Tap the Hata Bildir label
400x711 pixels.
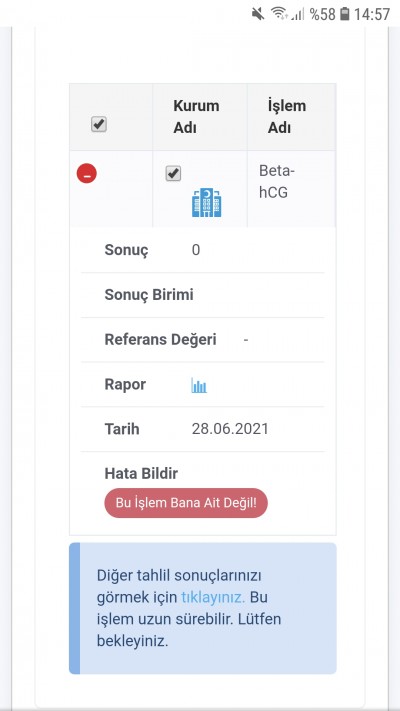point(141,474)
